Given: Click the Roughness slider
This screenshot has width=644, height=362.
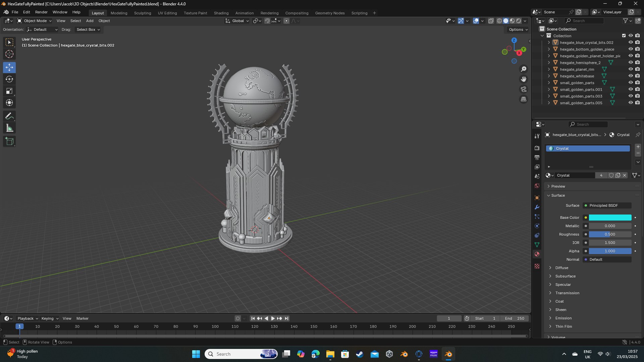Looking at the screenshot, I should 610,234.
